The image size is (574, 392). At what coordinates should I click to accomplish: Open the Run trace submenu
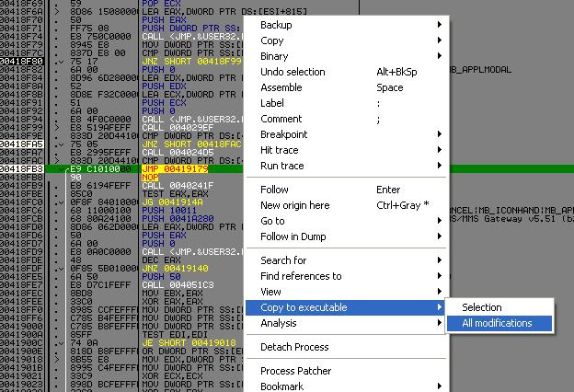[x=346, y=166]
